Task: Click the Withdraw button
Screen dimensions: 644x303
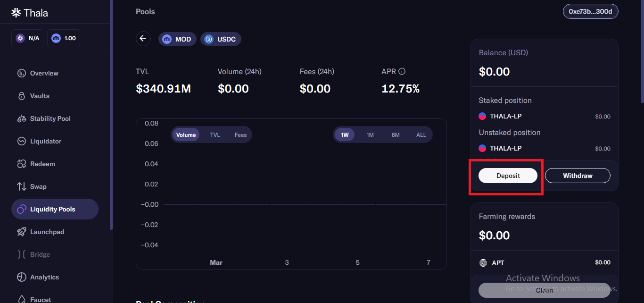Action: coord(578,176)
